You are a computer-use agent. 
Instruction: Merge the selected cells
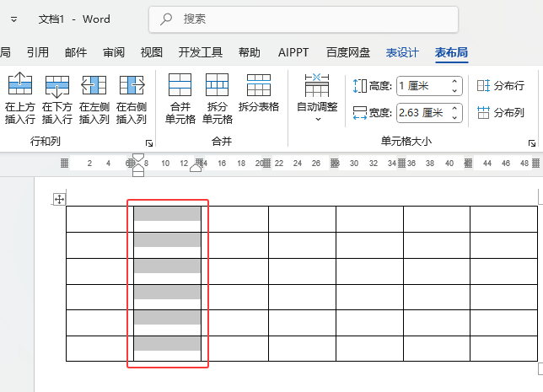coord(180,98)
